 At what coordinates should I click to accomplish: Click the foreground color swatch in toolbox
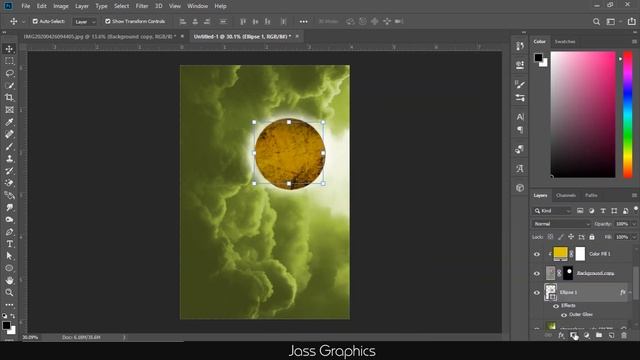click(7, 325)
